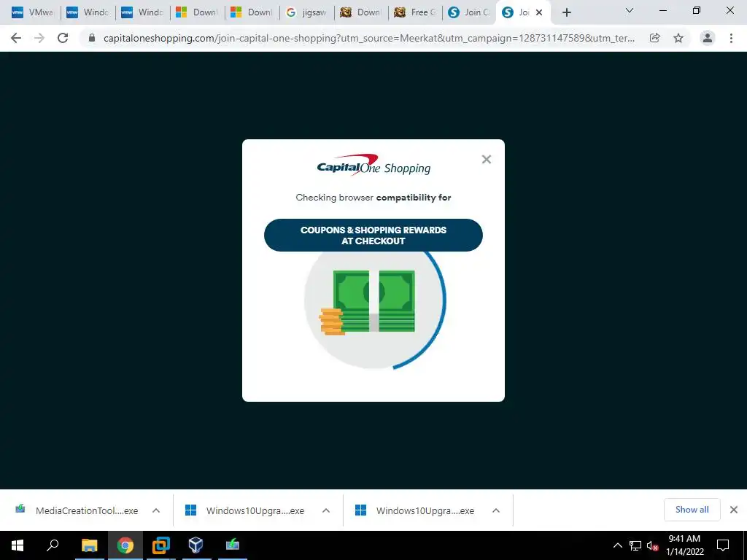Open Media Creation Tool taskbar icon

(x=232, y=545)
